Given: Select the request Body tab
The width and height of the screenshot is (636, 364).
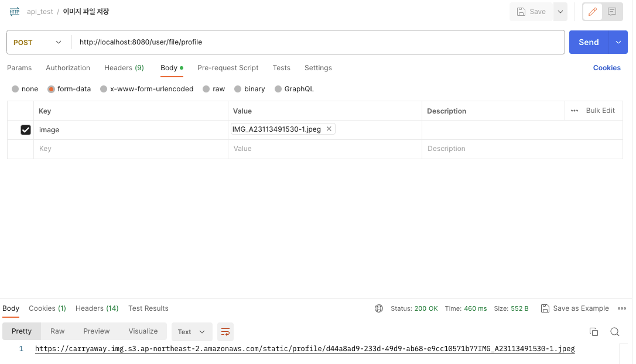Looking at the screenshot, I should [x=172, y=68].
